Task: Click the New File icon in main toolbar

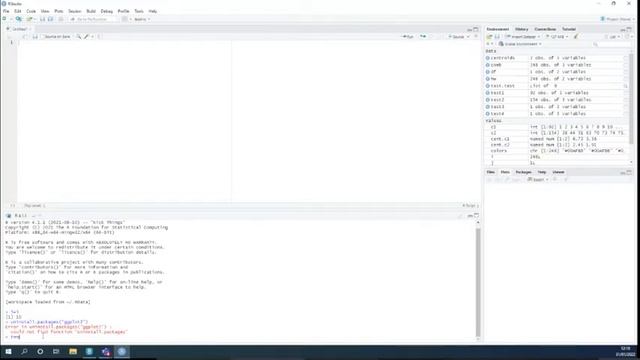Action: point(4,19)
